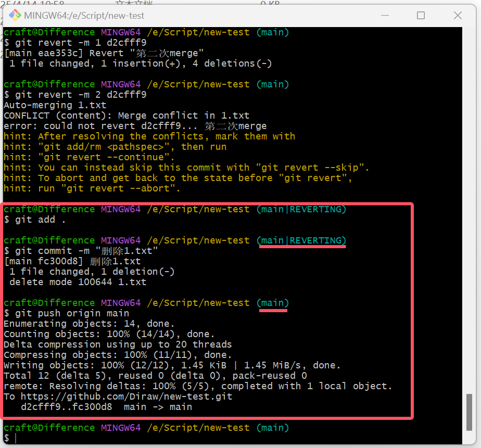
Task: Click the 'delete mode 100644 1.txt' line
Action: click(78, 283)
